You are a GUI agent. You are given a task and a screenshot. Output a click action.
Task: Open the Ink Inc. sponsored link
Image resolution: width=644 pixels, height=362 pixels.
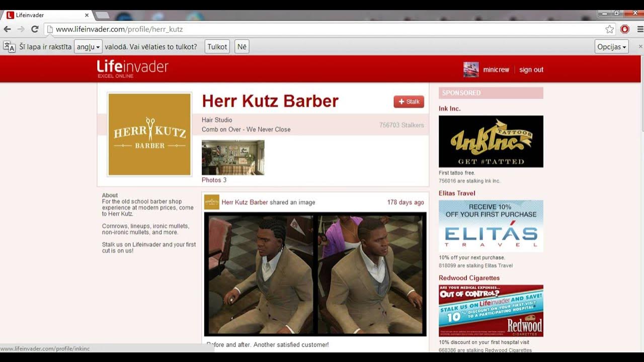point(449,109)
